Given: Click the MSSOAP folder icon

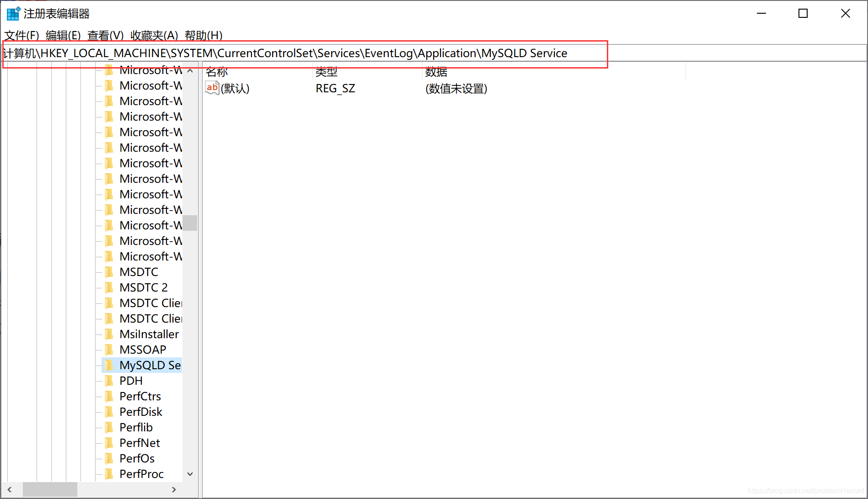Looking at the screenshot, I should point(109,350).
